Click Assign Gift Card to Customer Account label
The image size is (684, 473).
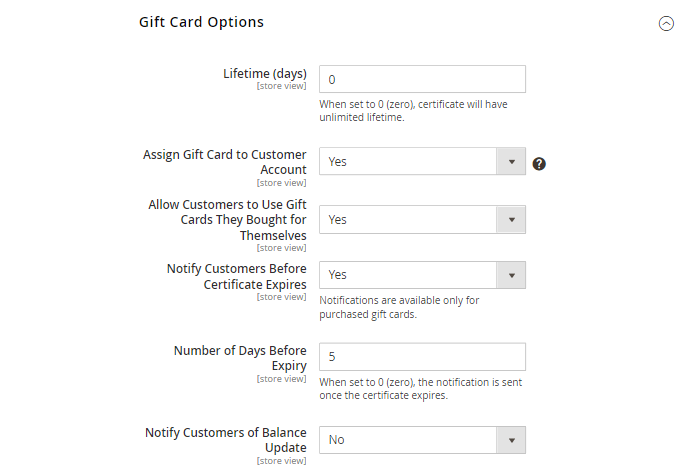[x=225, y=162]
